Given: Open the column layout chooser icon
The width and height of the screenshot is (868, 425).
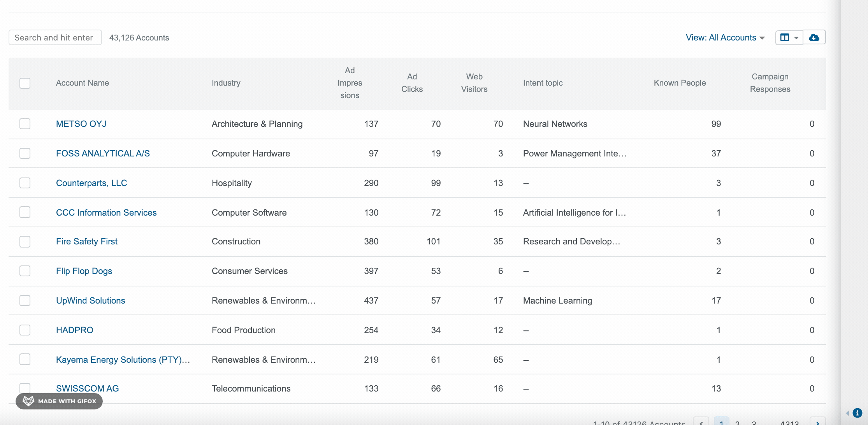Looking at the screenshot, I should (785, 38).
